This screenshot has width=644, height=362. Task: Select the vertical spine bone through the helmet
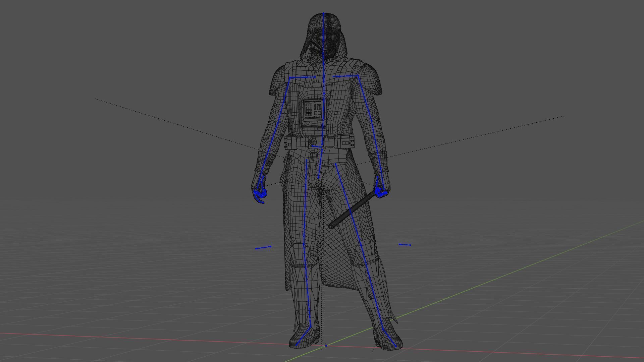click(x=323, y=34)
